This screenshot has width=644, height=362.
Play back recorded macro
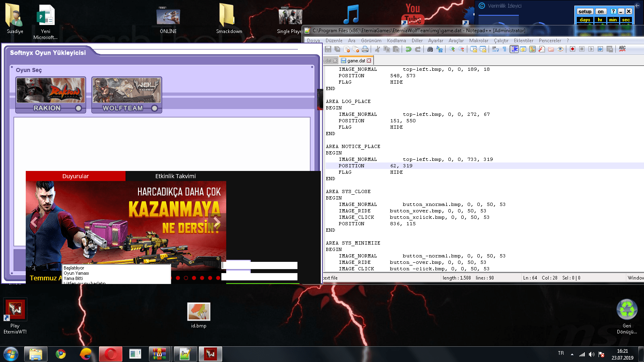point(591,49)
